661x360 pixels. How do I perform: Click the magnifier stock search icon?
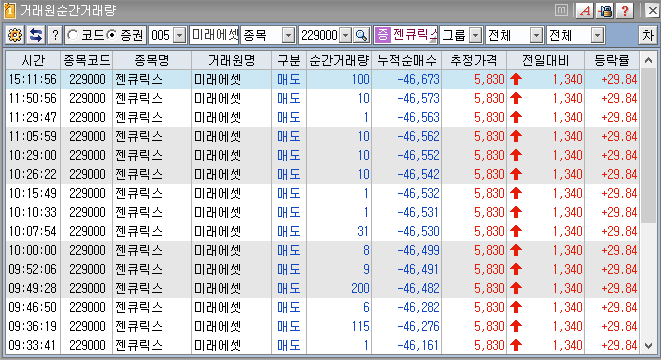tap(361, 35)
